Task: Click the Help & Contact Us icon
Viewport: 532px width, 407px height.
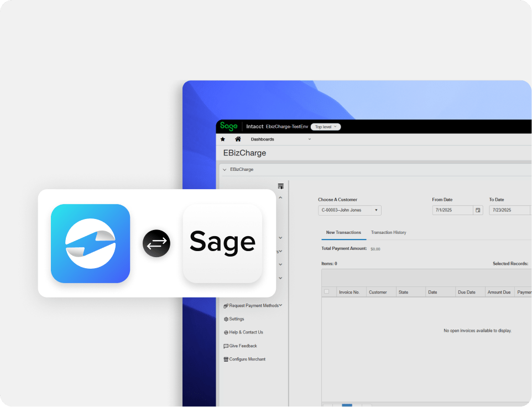Action: coord(226,333)
